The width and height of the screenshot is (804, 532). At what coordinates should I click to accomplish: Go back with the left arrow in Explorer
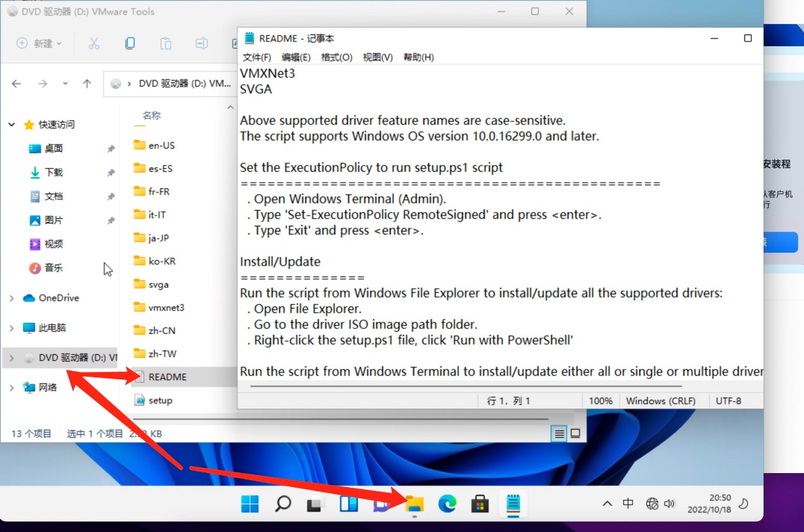click(x=17, y=84)
